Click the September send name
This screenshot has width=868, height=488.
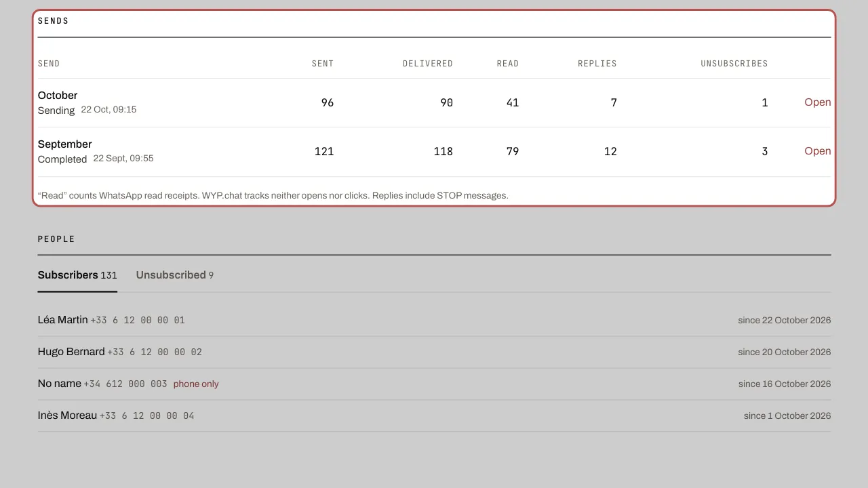click(x=64, y=144)
